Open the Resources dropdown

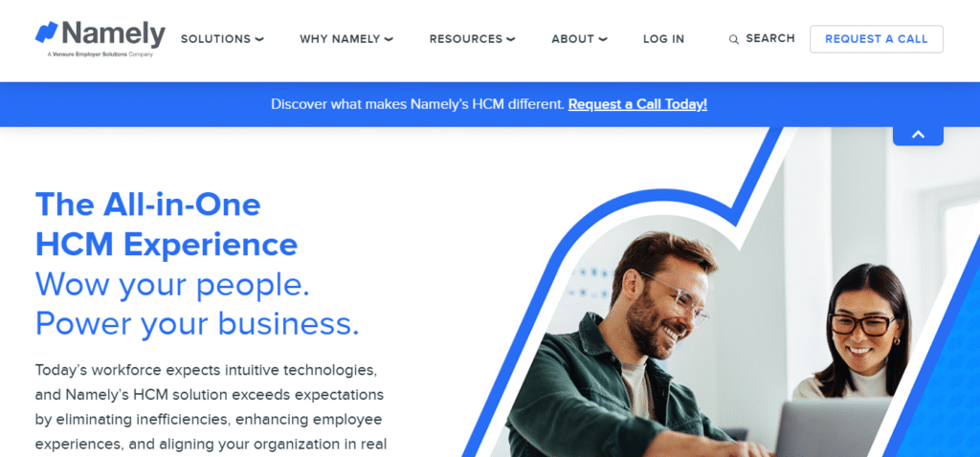pyautogui.click(x=472, y=38)
